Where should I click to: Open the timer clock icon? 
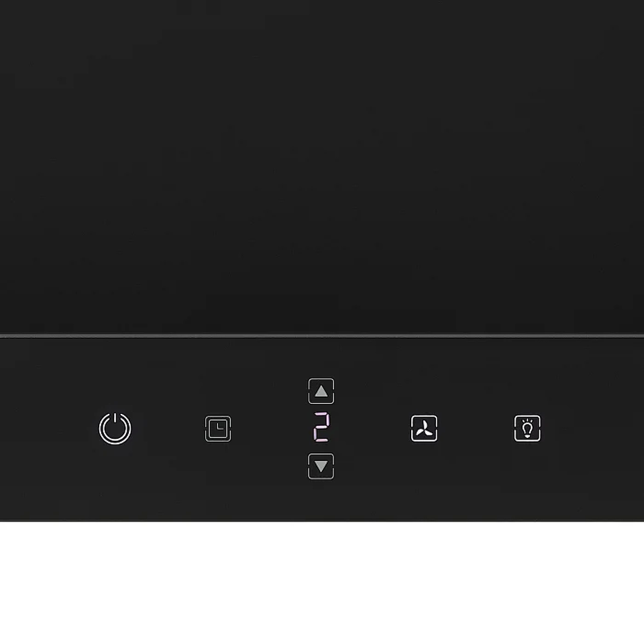pos(218,429)
